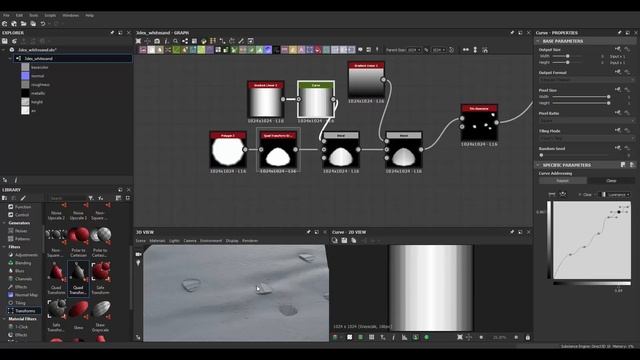
Task: Select the basecolor output in Explorer
Action: pyautogui.click(x=40, y=67)
